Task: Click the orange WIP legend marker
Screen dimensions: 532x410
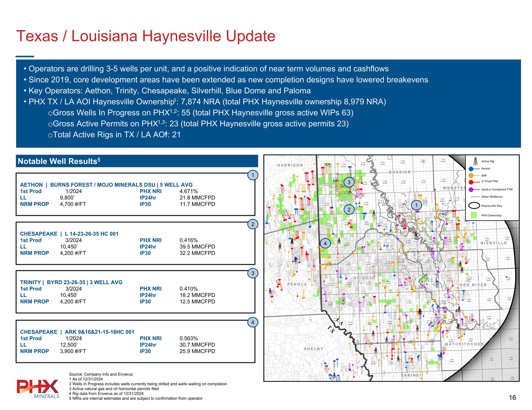Action: click(471, 176)
